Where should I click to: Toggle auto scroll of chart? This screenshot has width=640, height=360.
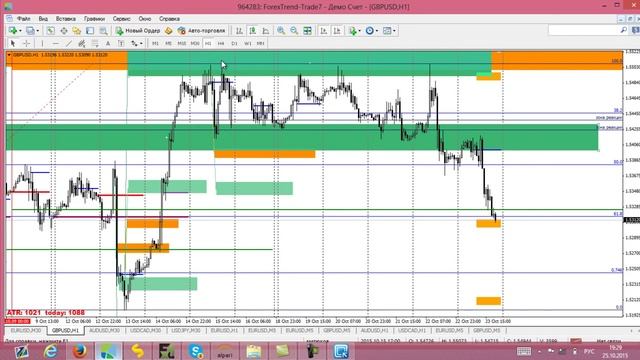(324, 31)
